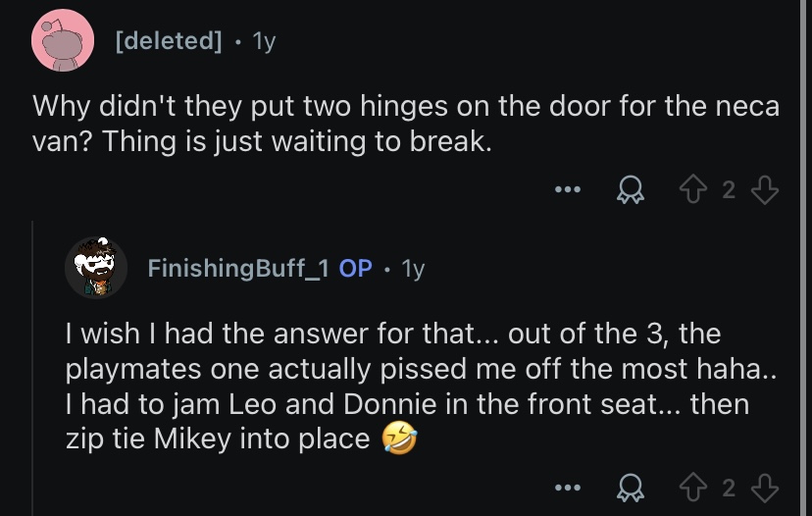Viewport: 812px width, 516px height.
Task: Give award to FinishingBuff_1's reply
Action: coord(631,488)
